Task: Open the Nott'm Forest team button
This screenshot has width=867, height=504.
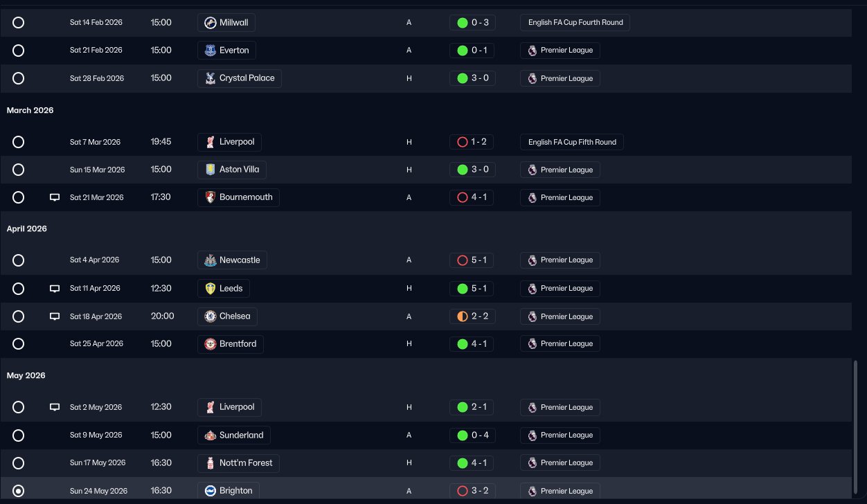Action: click(238, 463)
